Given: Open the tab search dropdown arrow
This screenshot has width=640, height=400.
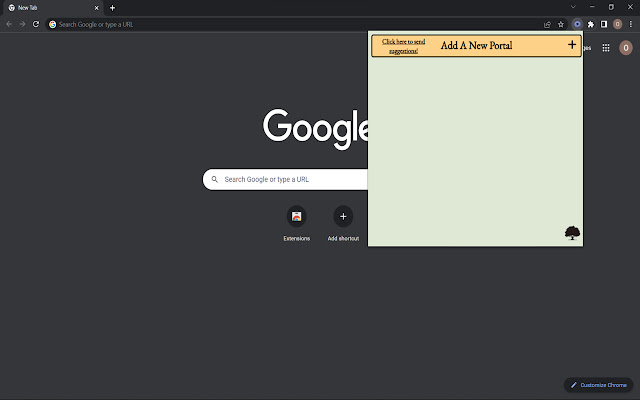Looking at the screenshot, I should point(573,7).
